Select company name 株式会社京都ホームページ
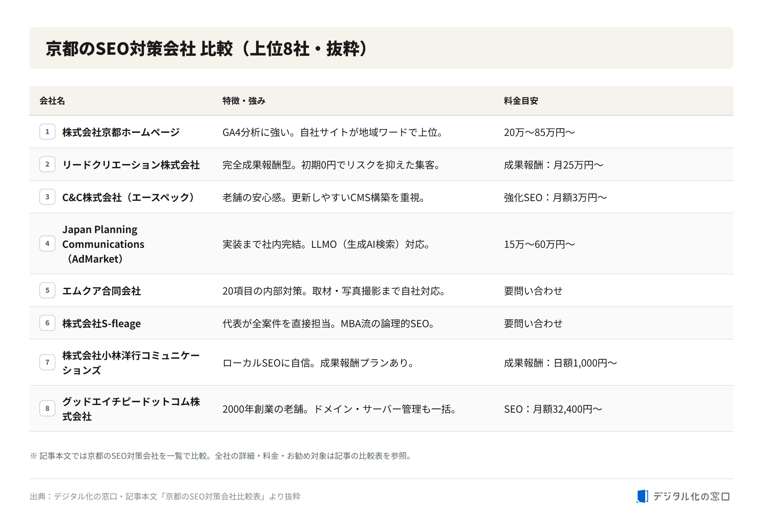This screenshot has width=763, height=532. 121,132
